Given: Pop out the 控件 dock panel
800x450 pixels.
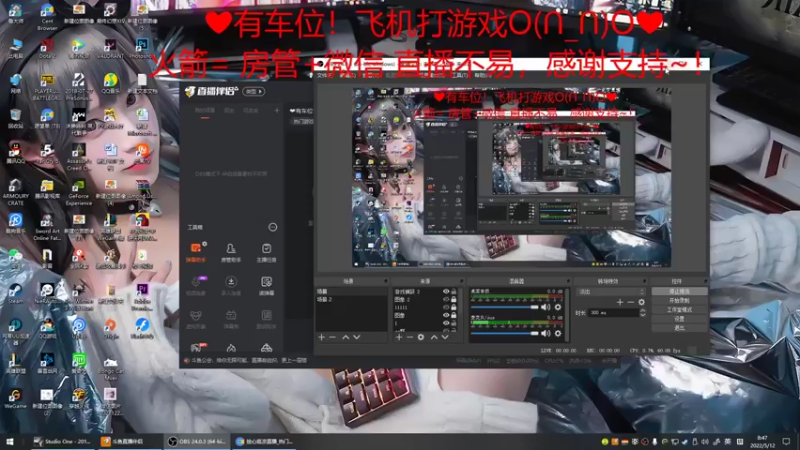Looking at the screenshot, I should click(706, 281).
